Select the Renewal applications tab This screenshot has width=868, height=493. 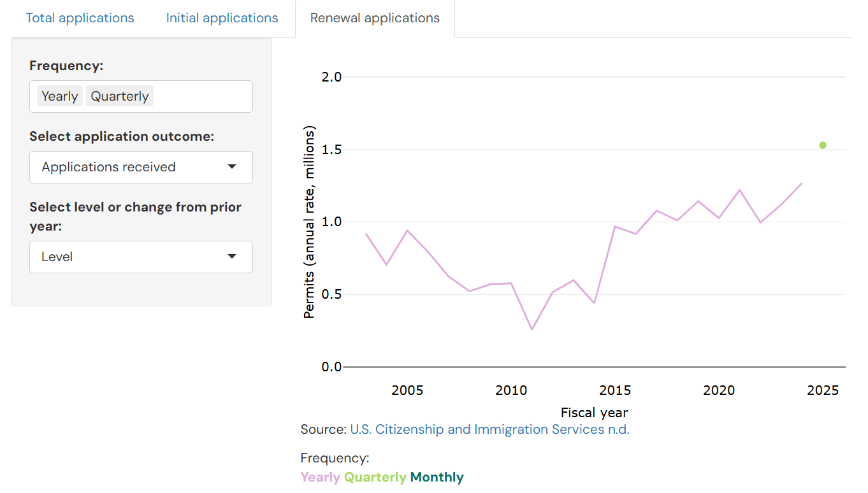point(375,18)
